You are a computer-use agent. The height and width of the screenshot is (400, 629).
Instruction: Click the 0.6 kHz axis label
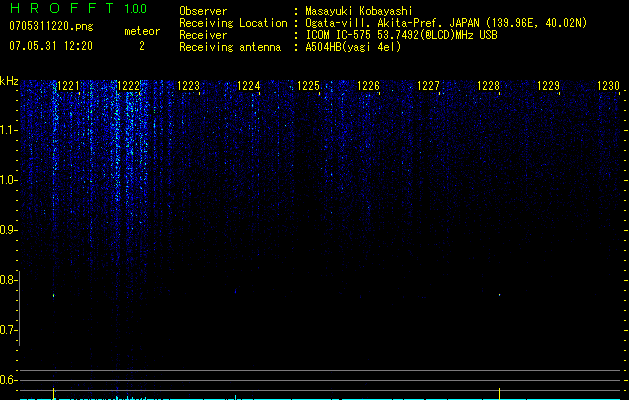8,380
